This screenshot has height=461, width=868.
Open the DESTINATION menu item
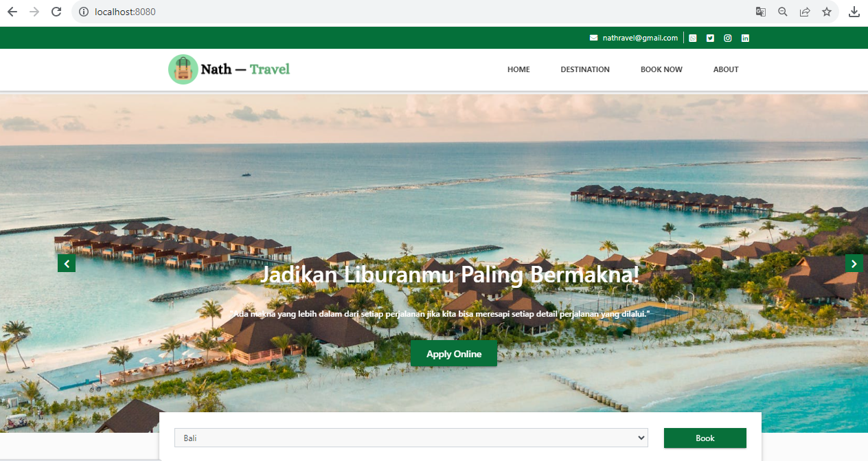click(585, 69)
